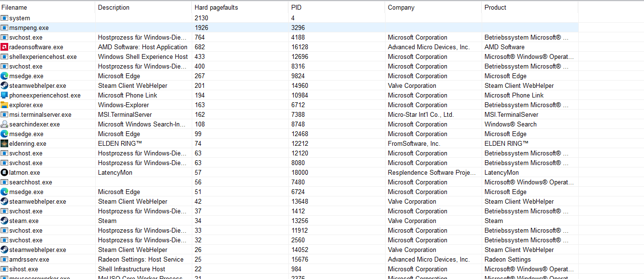Select 'Windows Shell Experience Host' description

(x=143, y=56)
